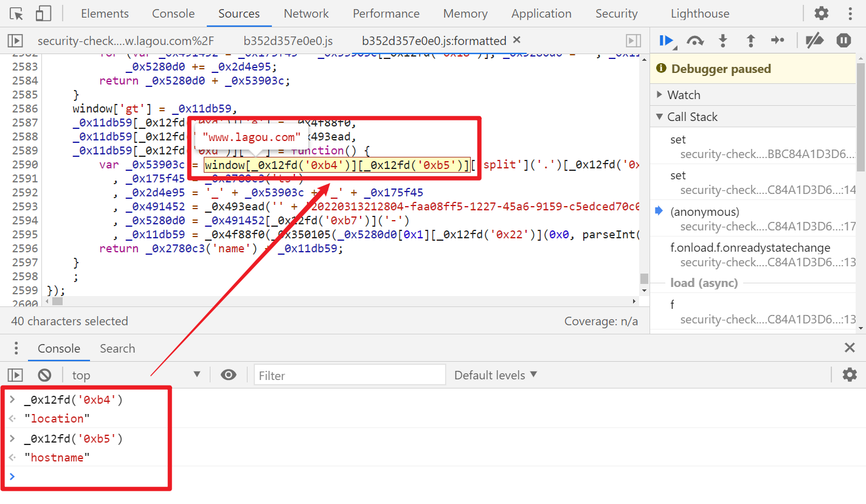The width and height of the screenshot is (866, 504).
Task: Toggle the device toolbar icon
Action: [x=43, y=13]
